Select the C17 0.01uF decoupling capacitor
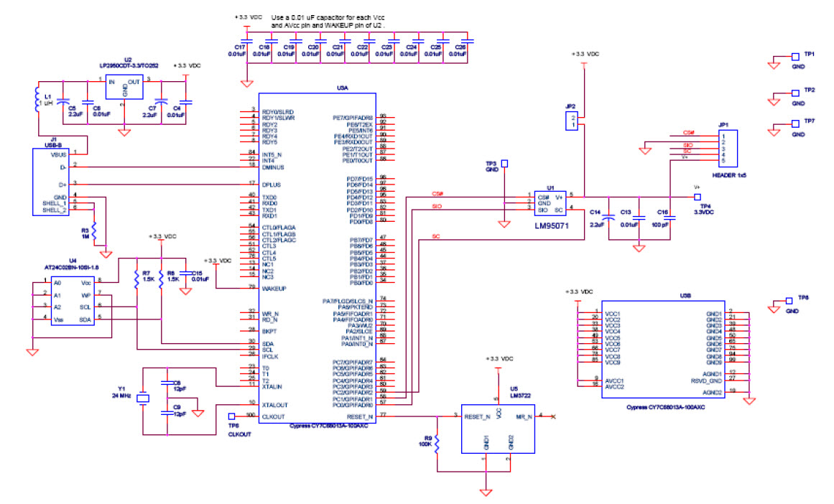 coord(246,42)
